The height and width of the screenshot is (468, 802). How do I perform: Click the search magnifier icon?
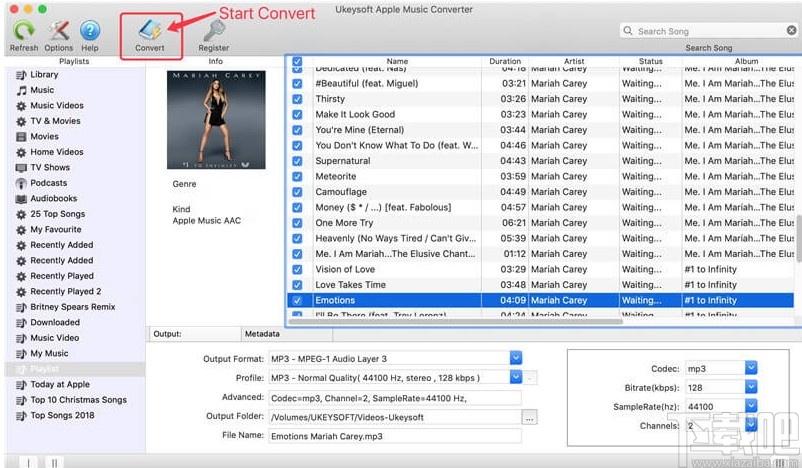[628, 31]
